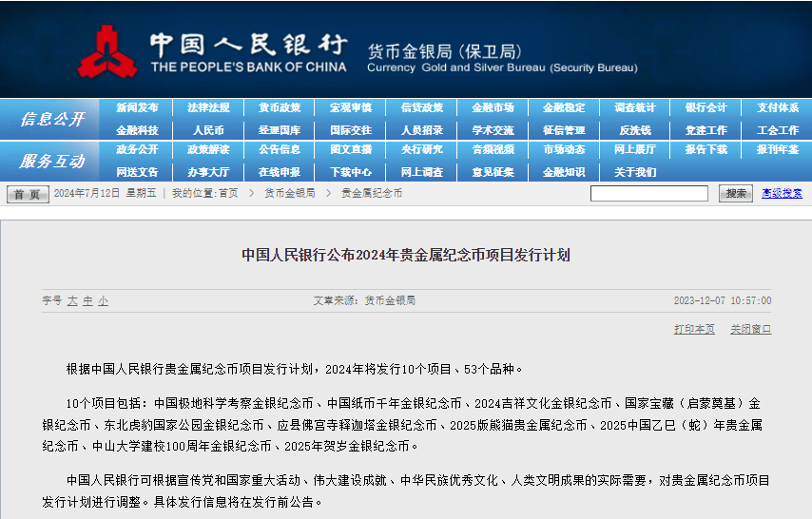Click the 服务互动 section header

click(51, 161)
